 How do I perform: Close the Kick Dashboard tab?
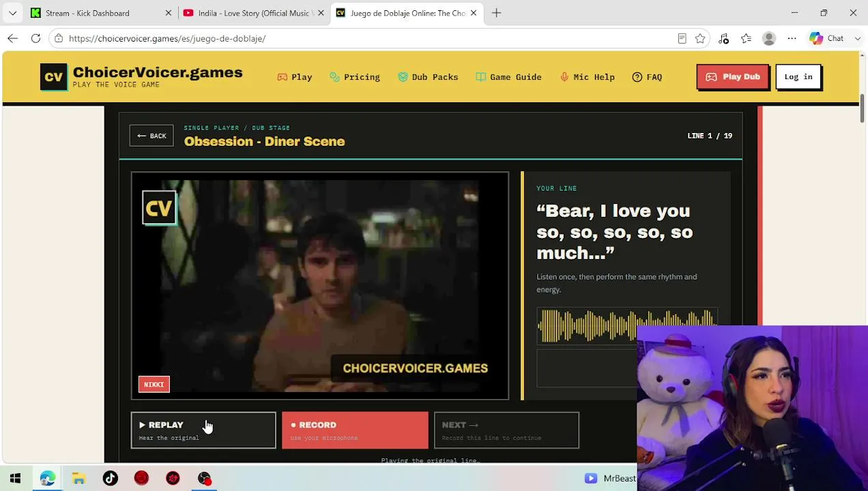(x=169, y=13)
